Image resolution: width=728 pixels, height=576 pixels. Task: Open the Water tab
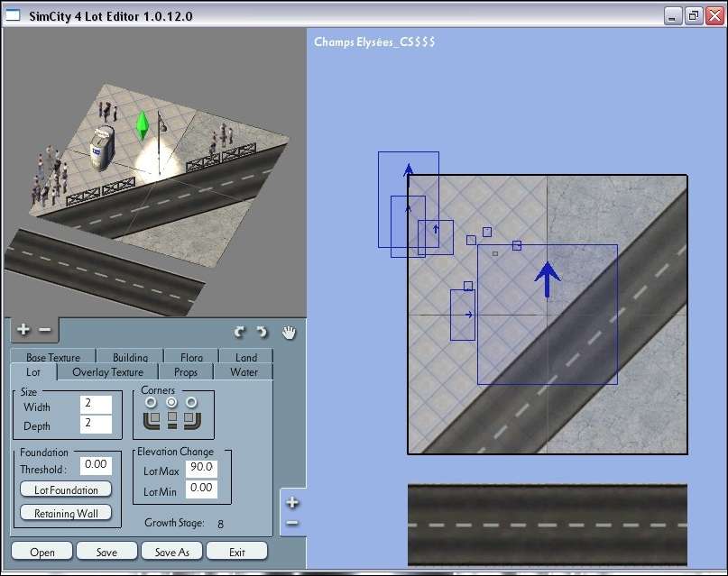point(244,372)
